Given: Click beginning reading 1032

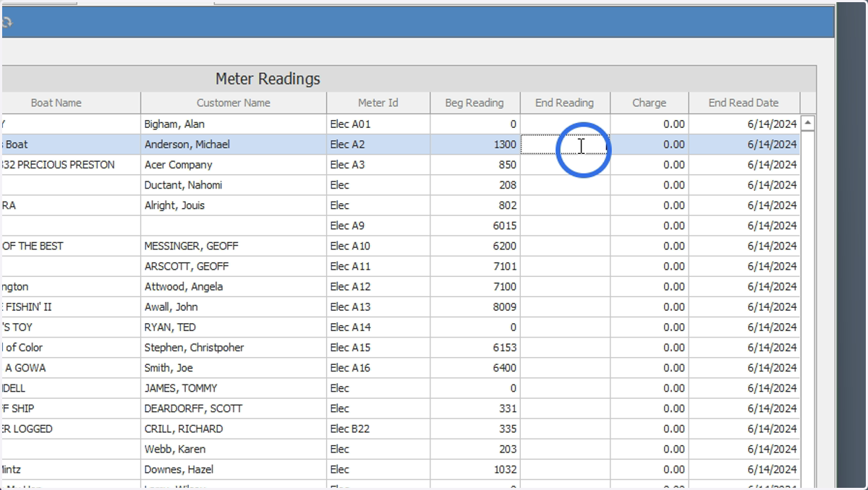Looking at the screenshot, I should 505,469.
